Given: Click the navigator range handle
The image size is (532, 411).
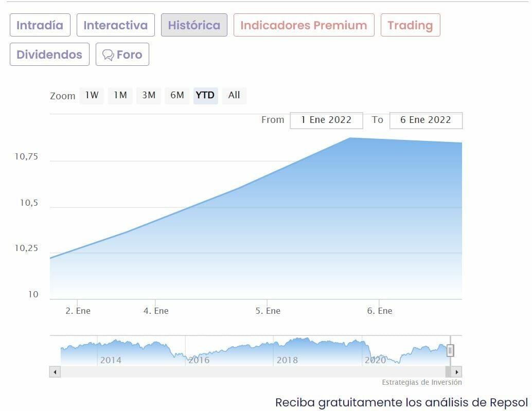Looking at the screenshot, I should click(450, 351).
